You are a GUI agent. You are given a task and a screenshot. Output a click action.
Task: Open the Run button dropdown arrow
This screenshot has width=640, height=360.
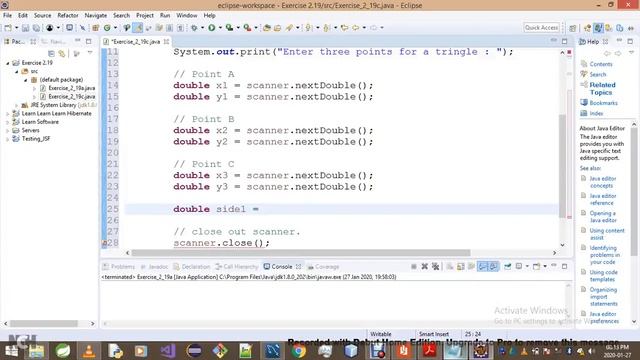click(x=220, y=28)
